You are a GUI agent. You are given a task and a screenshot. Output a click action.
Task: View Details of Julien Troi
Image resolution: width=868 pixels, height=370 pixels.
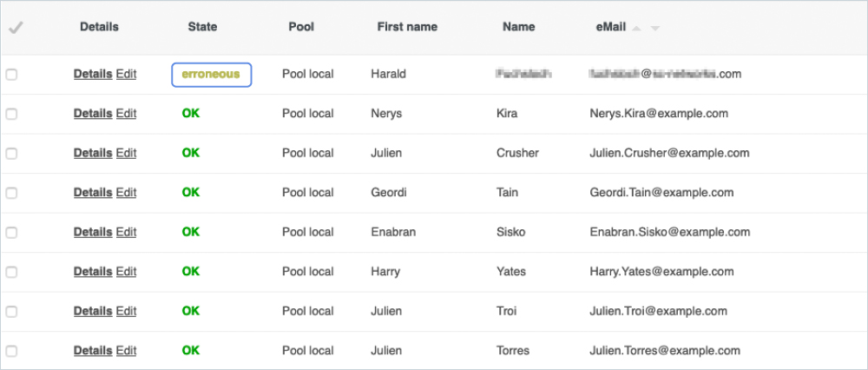[92, 311]
